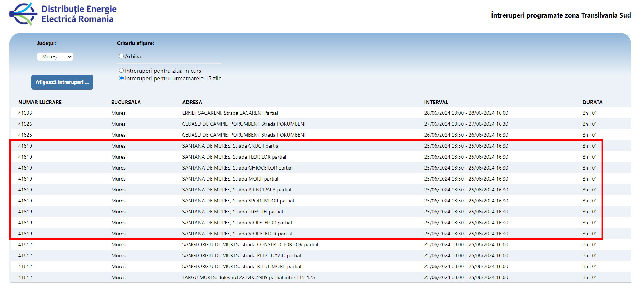Choose Intreruperi pentru ziua in curs
This screenshot has width=644, height=296.
pos(122,71)
